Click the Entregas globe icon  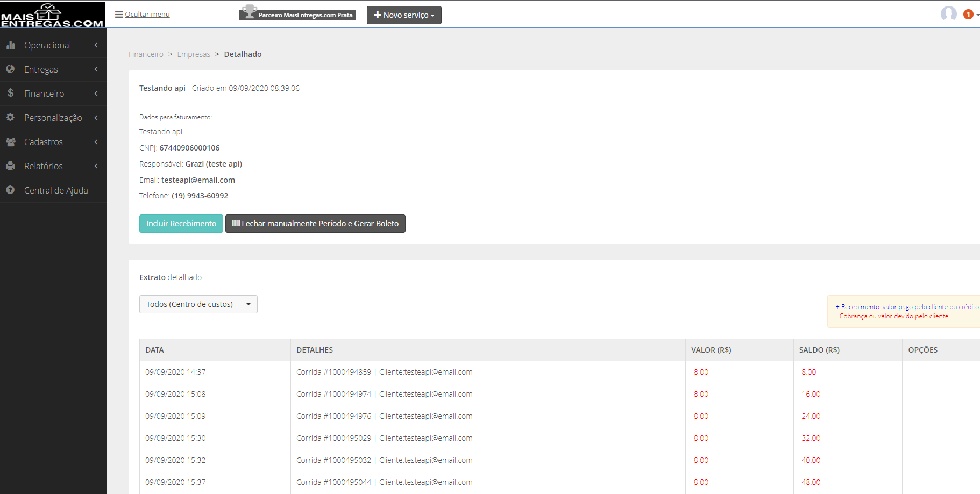click(x=10, y=69)
